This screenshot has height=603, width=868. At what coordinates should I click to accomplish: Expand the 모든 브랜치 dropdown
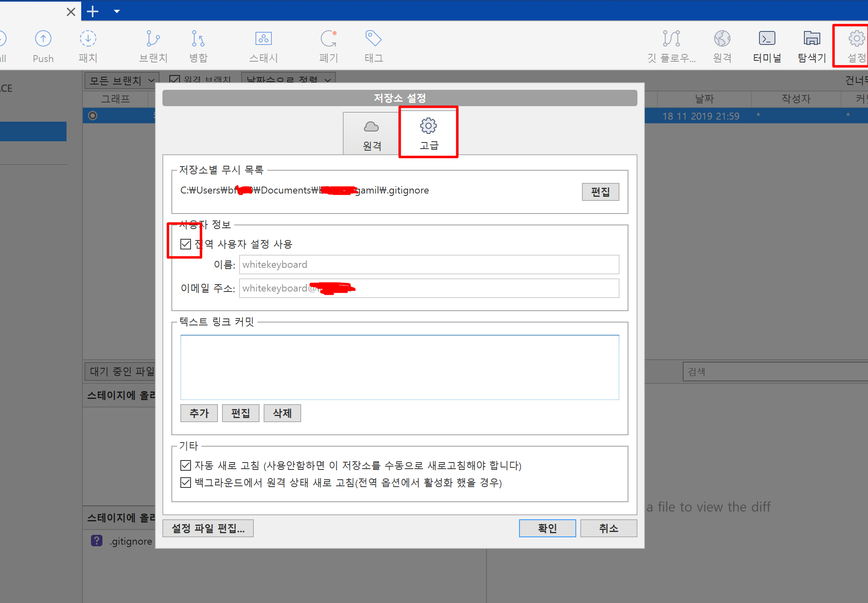coord(122,80)
